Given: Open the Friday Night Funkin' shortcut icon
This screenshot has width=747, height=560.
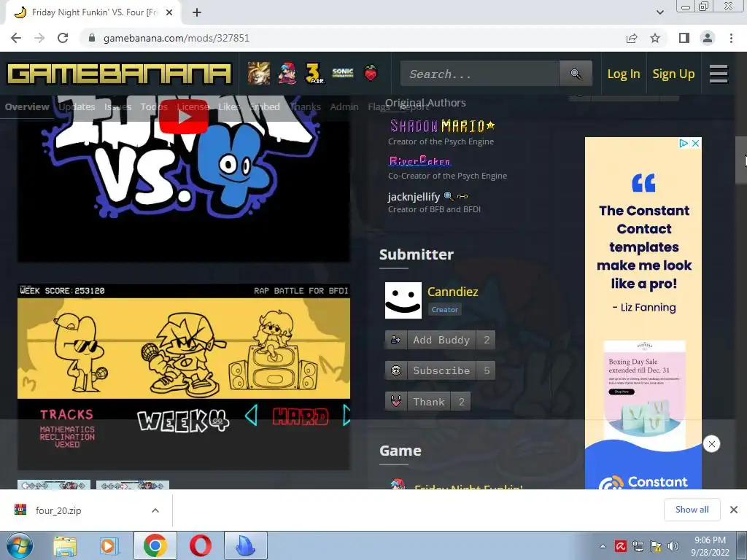Looking at the screenshot, I should (x=287, y=74).
